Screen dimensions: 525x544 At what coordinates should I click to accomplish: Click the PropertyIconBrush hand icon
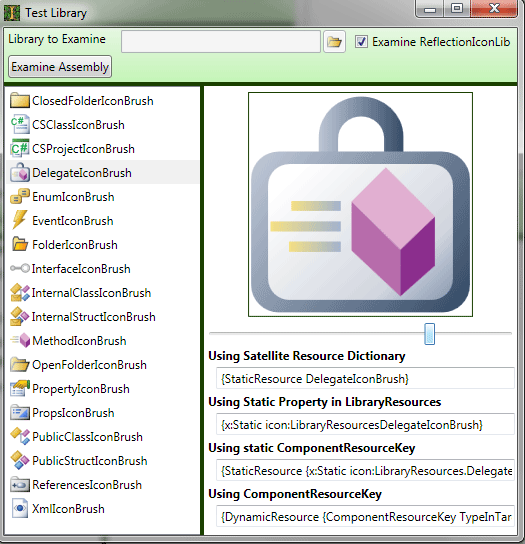(x=20, y=389)
